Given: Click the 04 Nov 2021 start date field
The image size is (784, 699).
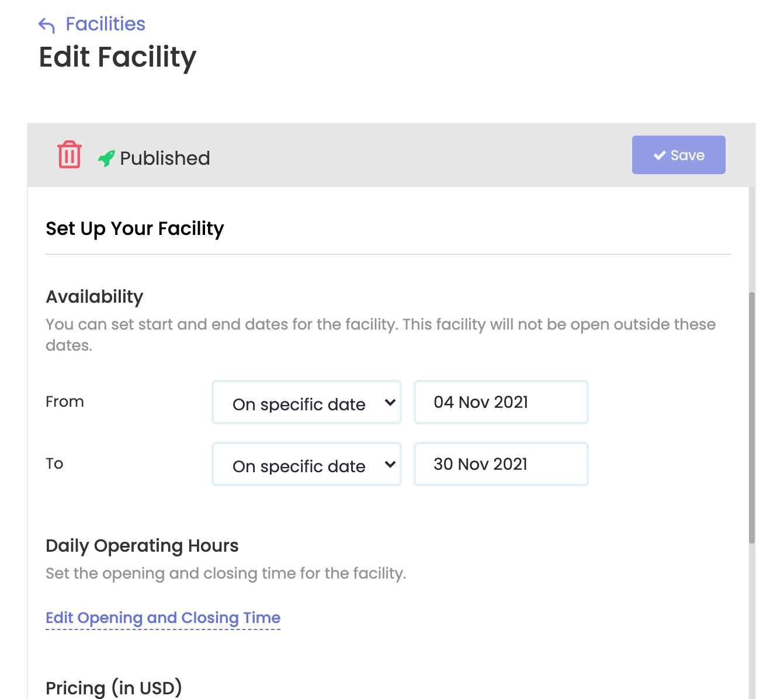Looking at the screenshot, I should [501, 402].
